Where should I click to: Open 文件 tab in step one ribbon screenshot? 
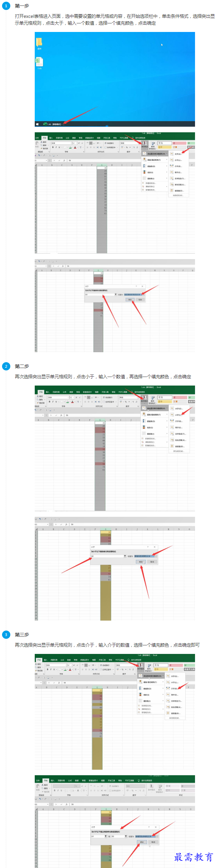(x=37, y=138)
